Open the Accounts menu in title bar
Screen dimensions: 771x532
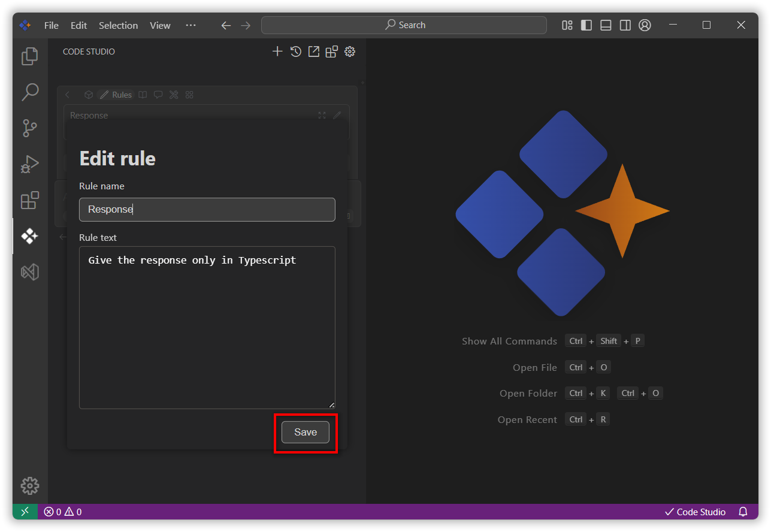pos(645,25)
